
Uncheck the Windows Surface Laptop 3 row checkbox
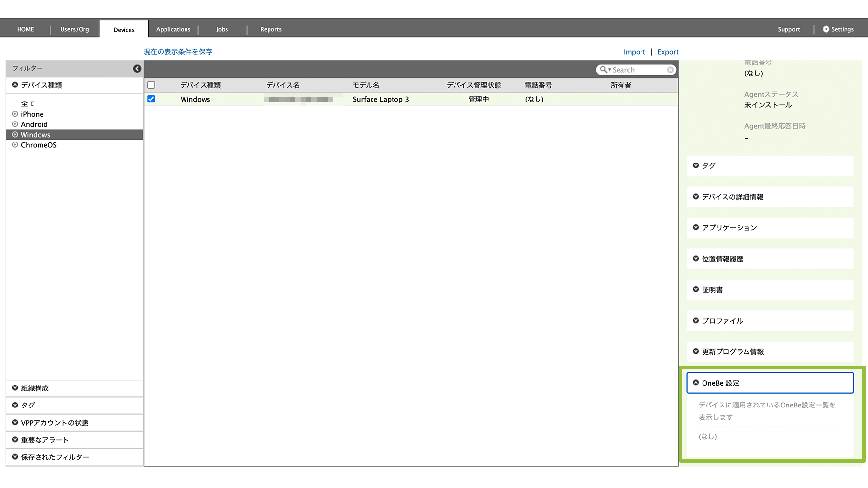(x=151, y=99)
